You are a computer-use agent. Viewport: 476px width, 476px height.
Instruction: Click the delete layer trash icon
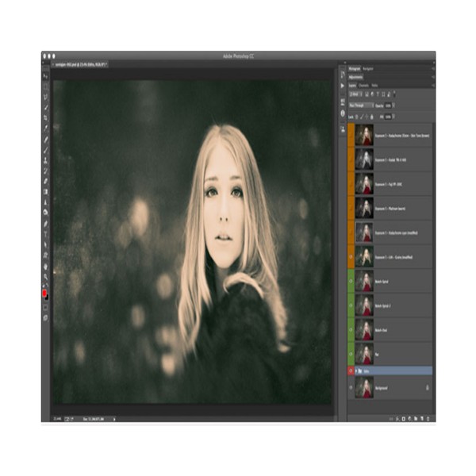tap(429, 417)
